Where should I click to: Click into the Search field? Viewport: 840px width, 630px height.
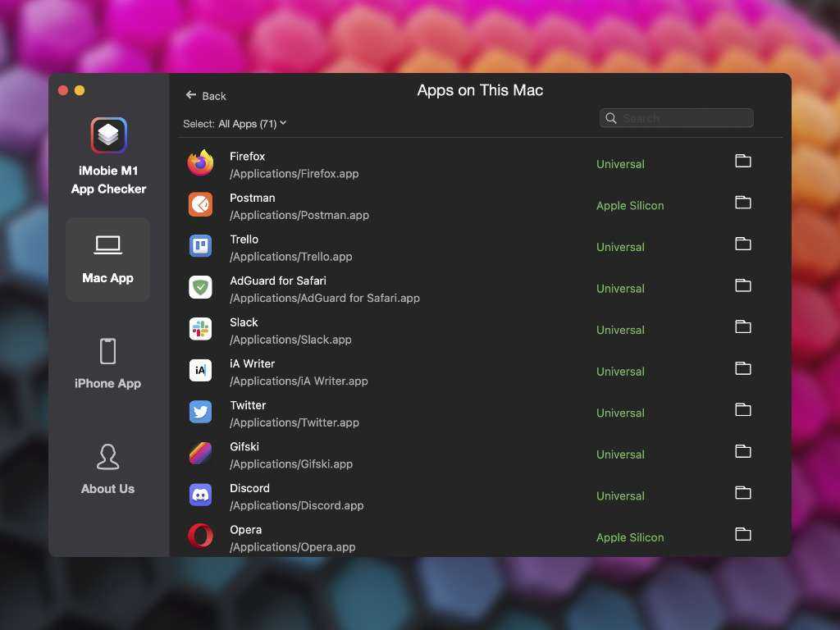(x=685, y=118)
